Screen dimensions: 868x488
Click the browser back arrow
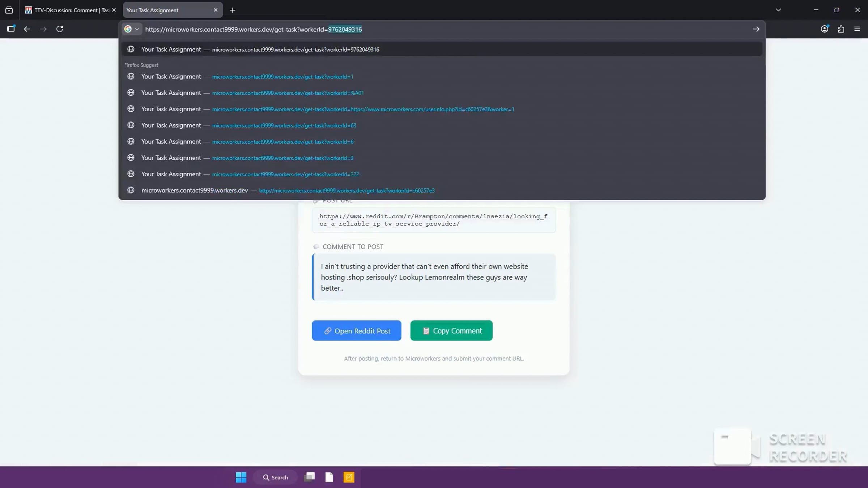(27, 29)
